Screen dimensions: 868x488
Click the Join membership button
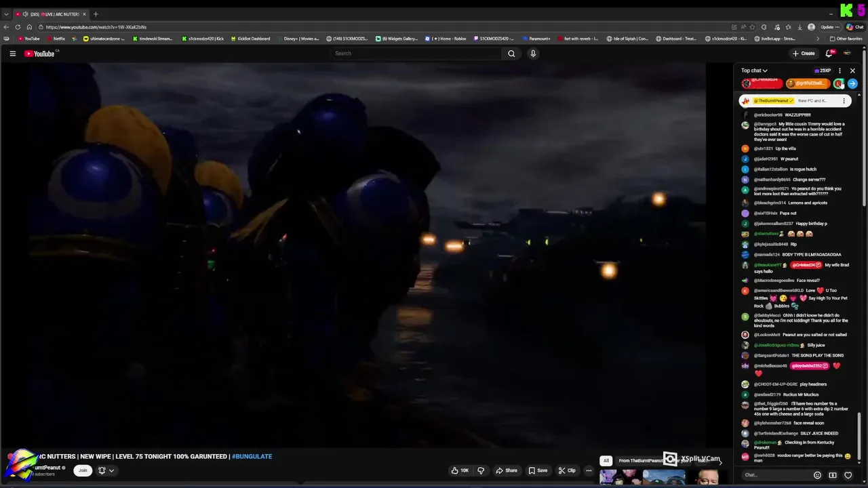click(83, 470)
